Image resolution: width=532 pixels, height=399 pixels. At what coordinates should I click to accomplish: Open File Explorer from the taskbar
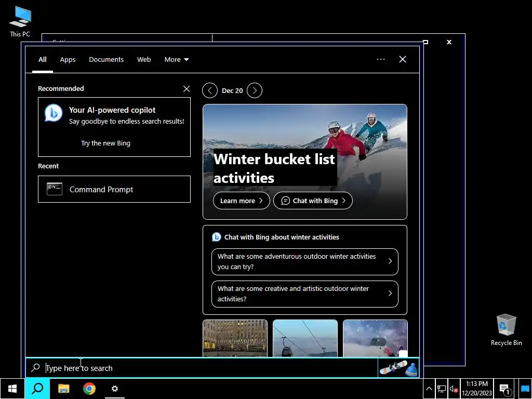(x=63, y=389)
